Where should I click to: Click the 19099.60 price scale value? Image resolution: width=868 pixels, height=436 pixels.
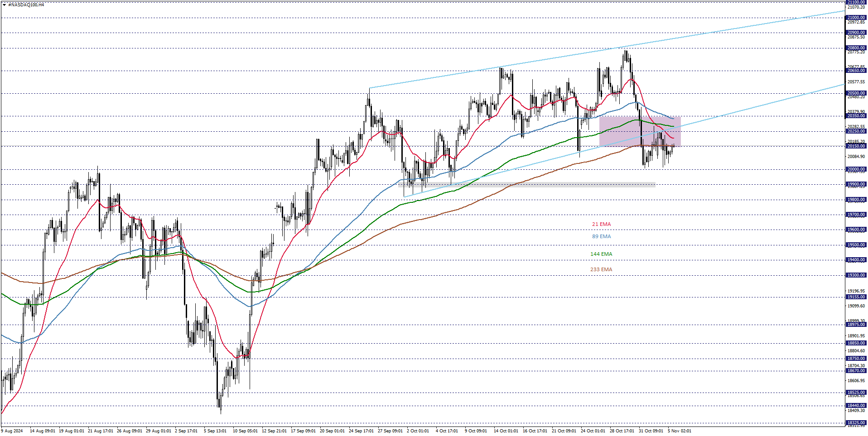point(856,306)
